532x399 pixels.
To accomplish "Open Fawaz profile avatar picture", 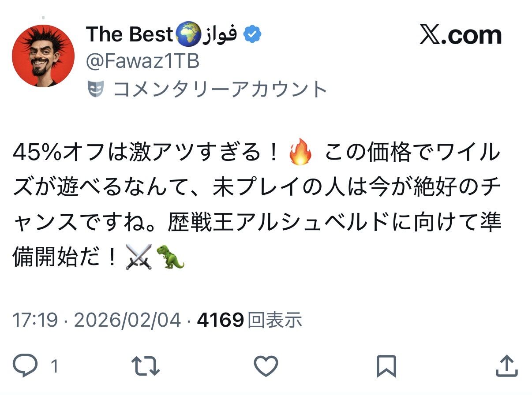I will pyautogui.click(x=43, y=56).
